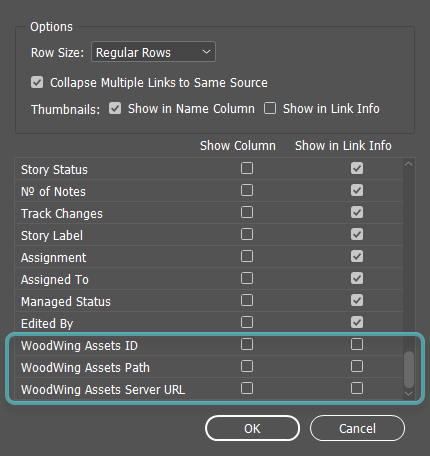Enable Thumbnails Show in Link Info
Screen dimensions: 430x456
pyautogui.click(x=270, y=108)
